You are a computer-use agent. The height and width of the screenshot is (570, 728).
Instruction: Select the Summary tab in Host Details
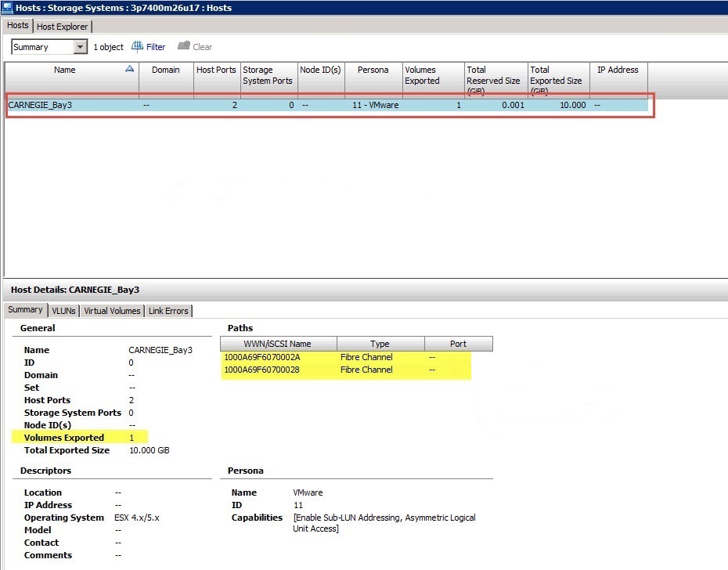click(25, 310)
